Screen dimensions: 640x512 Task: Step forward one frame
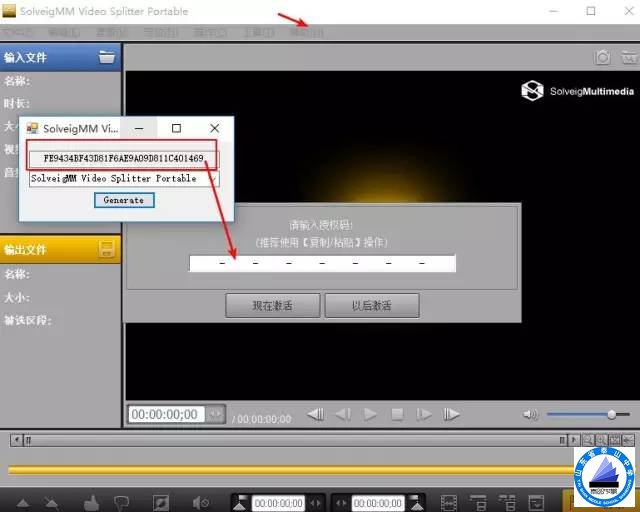click(424, 414)
